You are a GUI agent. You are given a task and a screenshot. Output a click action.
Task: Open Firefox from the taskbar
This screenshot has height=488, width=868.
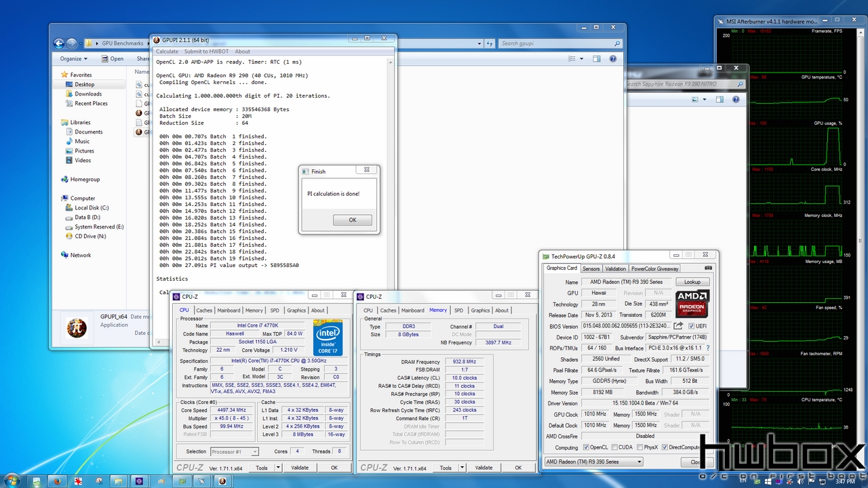coord(58,481)
